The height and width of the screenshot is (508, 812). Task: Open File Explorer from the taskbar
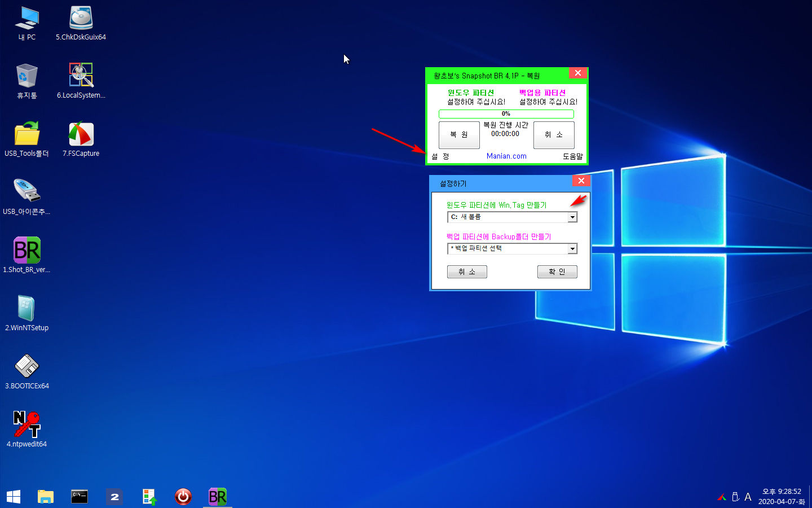(x=46, y=497)
